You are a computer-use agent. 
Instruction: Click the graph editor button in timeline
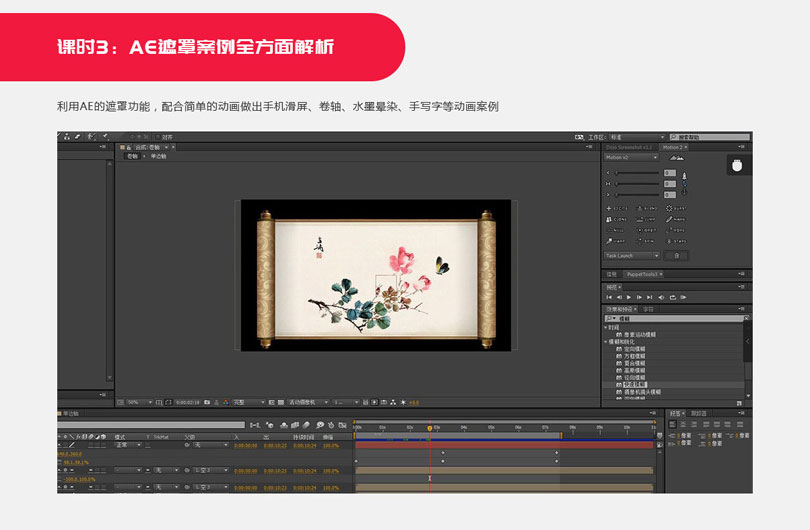(342, 425)
